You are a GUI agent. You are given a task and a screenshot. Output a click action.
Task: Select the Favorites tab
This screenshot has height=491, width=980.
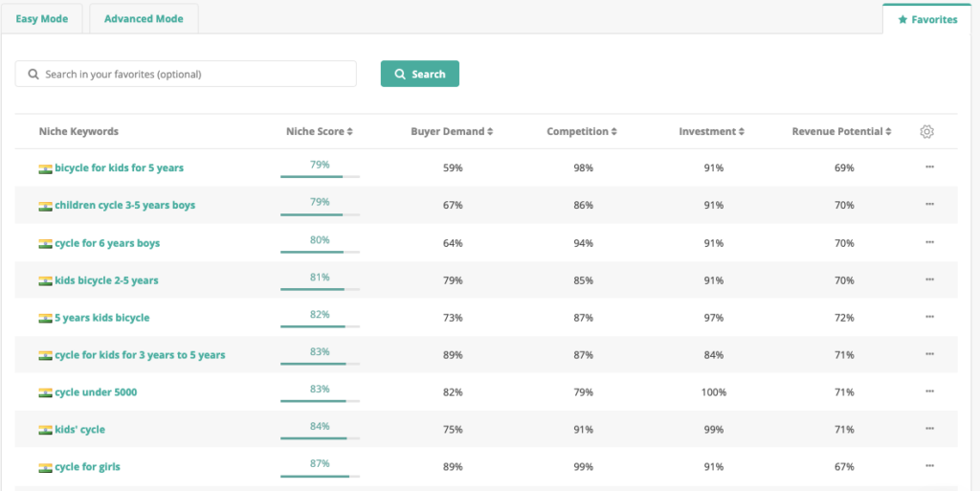click(927, 19)
